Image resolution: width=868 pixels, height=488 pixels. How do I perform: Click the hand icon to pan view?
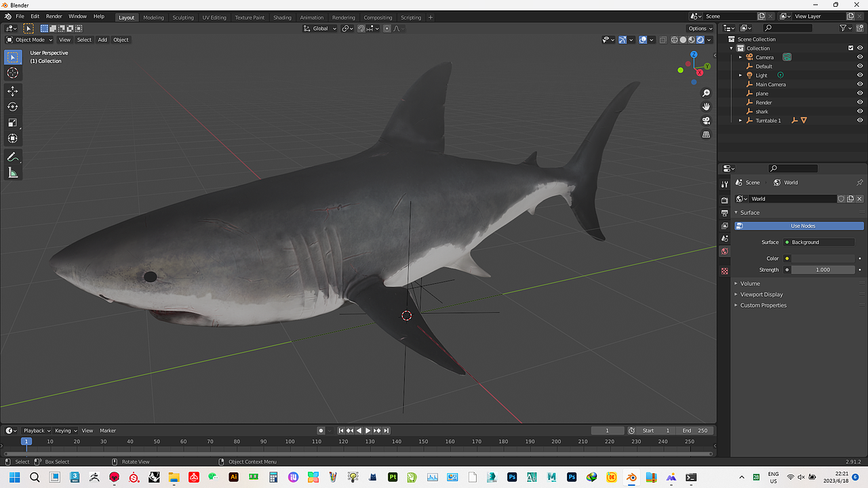706,106
